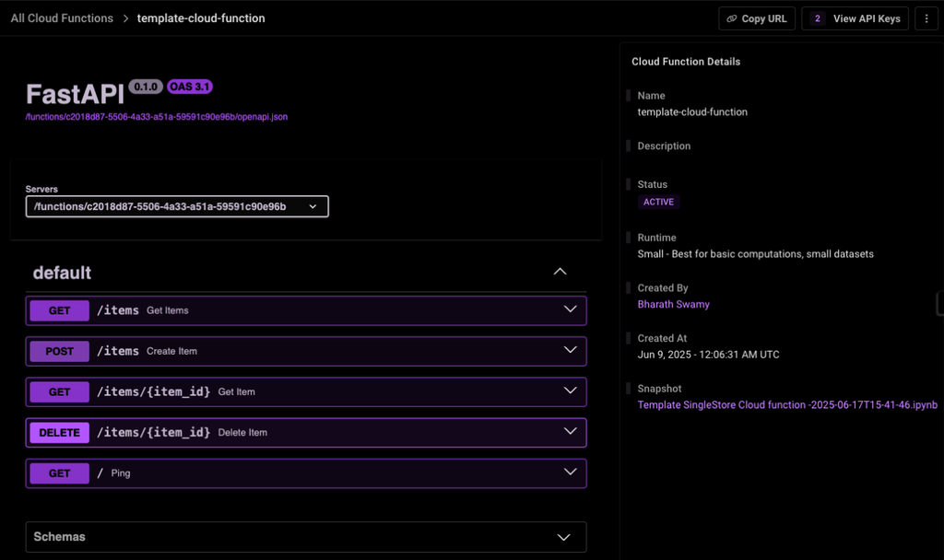Click the Runtime value Small - Best for basic computations
Screen dimensions: 944x560
click(756, 254)
